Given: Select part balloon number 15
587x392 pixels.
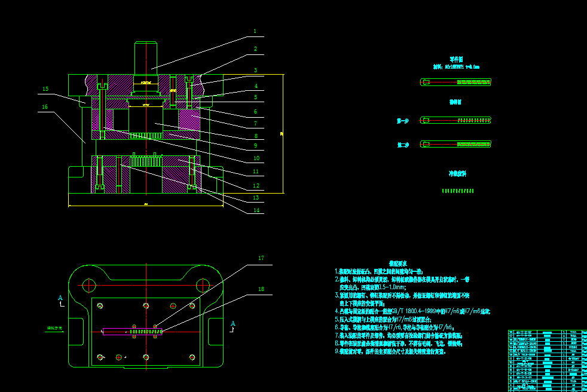Looking at the screenshot, I should 45,88.
